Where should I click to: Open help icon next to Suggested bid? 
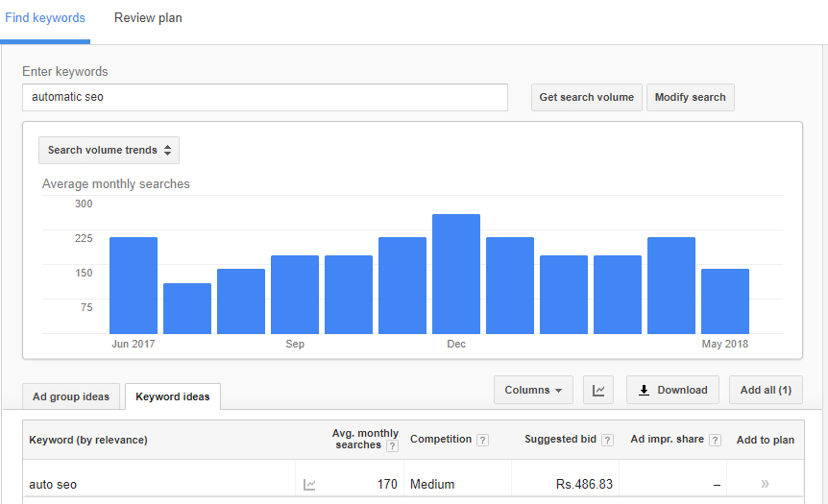607,440
